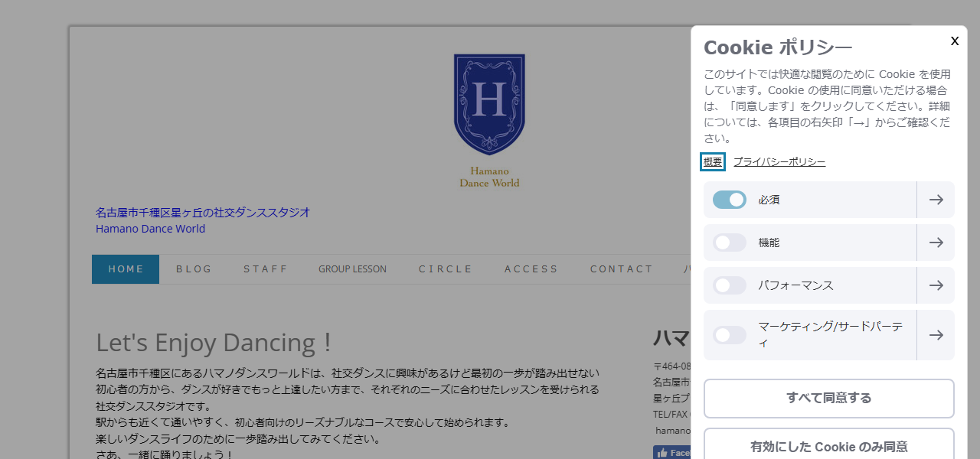Close the Cookie policy panel with X

[955, 41]
